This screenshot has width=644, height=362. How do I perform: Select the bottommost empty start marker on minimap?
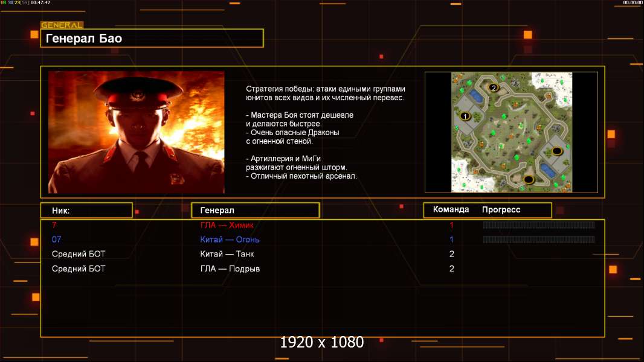(x=529, y=179)
